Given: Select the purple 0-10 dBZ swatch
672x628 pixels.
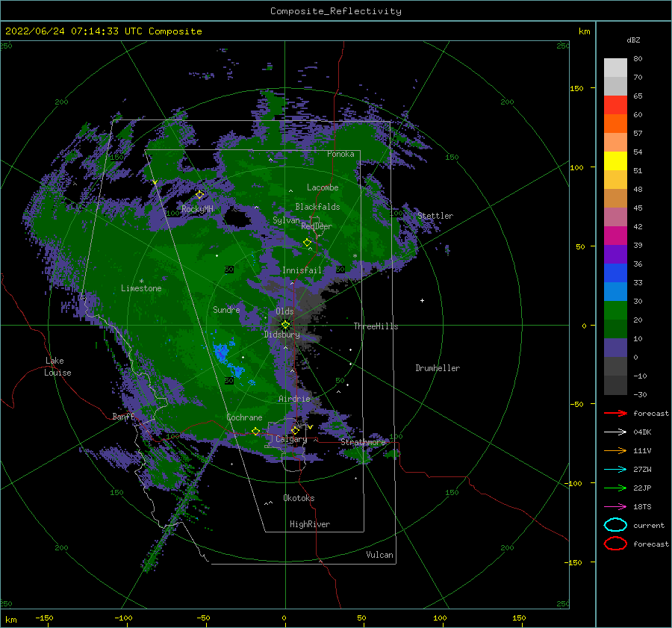Looking at the screenshot, I should (615, 348).
